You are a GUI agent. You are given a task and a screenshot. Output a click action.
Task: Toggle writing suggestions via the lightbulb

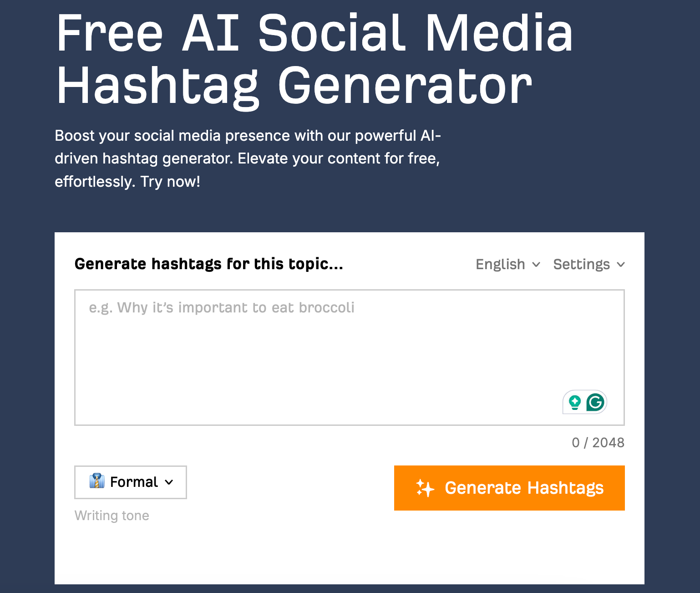click(575, 402)
